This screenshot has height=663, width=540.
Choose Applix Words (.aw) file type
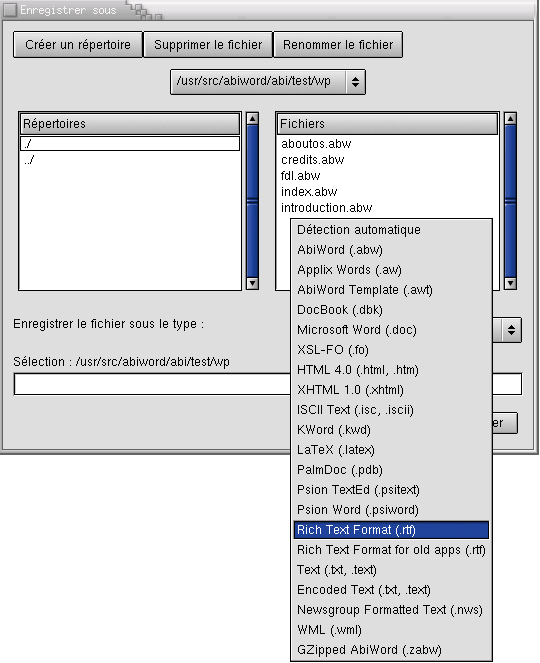tap(391, 270)
